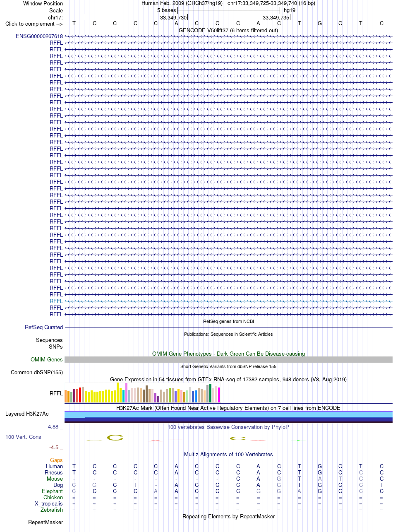Click the G base in the complement row
The image size is (393, 532).
[x=320, y=23]
